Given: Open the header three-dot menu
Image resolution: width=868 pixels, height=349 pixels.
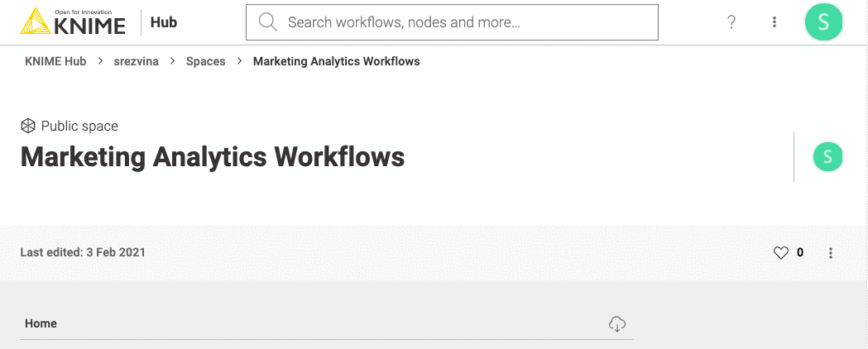Looking at the screenshot, I should 774,22.
